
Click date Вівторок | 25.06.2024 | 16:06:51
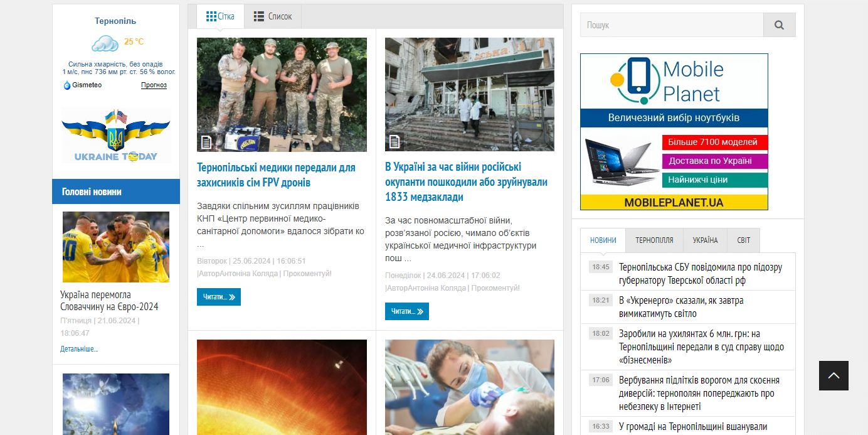pos(251,261)
